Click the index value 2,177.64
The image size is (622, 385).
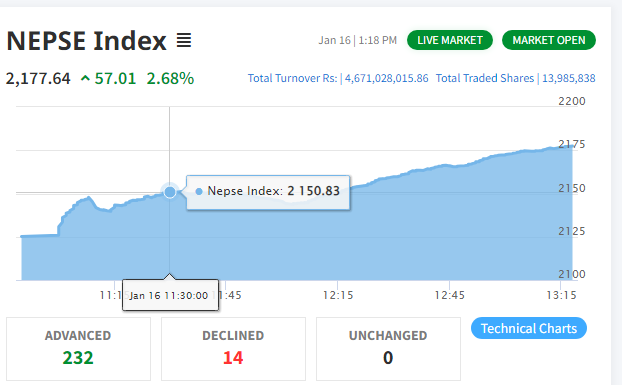(x=38, y=79)
